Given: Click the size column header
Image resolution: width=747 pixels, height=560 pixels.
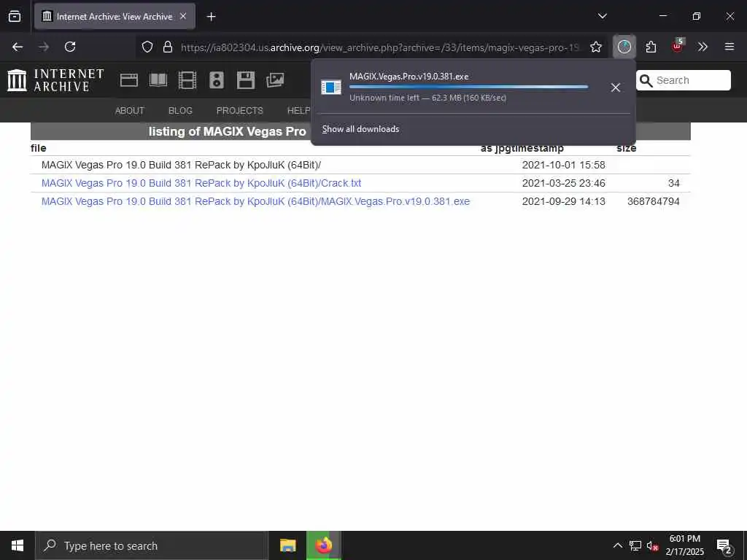Looking at the screenshot, I should tap(627, 148).
